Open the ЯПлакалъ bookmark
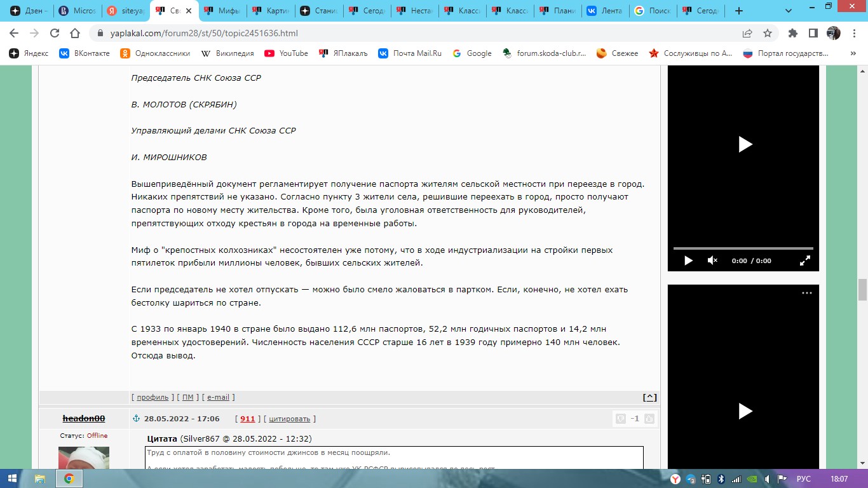Viewport: 868px width, 488px height. 343,53
